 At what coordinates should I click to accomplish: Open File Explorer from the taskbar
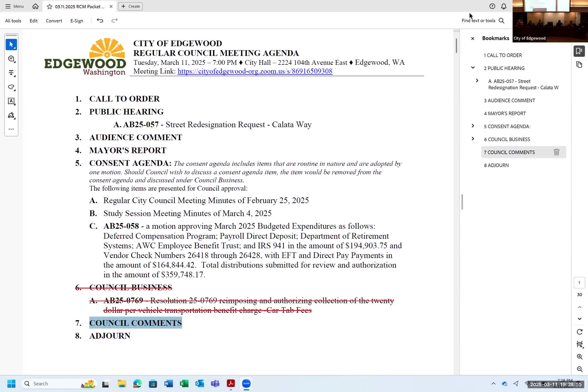click(122, 384)
